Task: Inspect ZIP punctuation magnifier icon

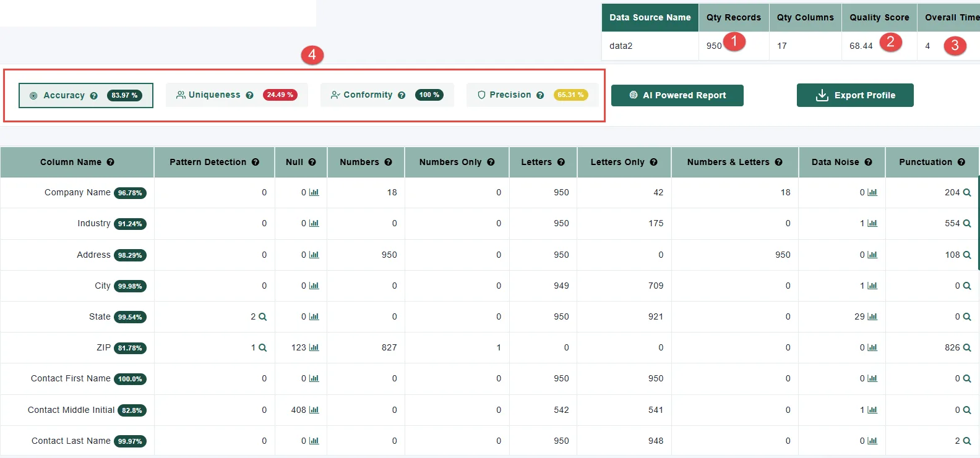Action: (x=967, y=347)
